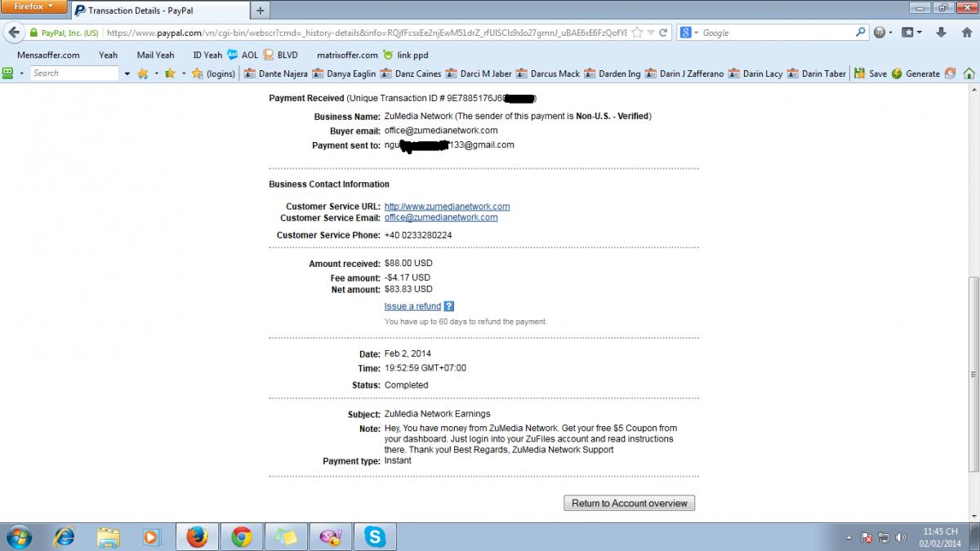Open the AOL bookmark

tap(243, 55)
